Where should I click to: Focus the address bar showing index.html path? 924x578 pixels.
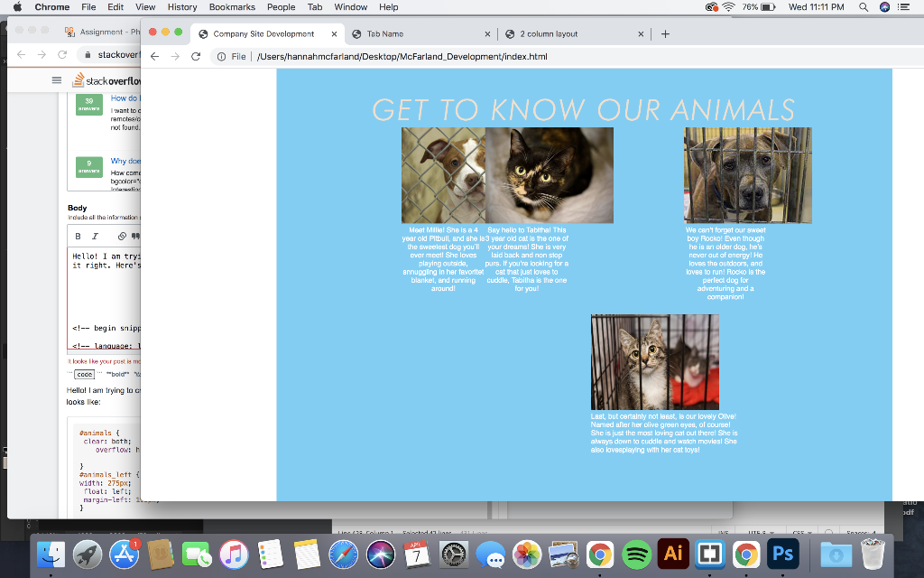tap(402, 57)
